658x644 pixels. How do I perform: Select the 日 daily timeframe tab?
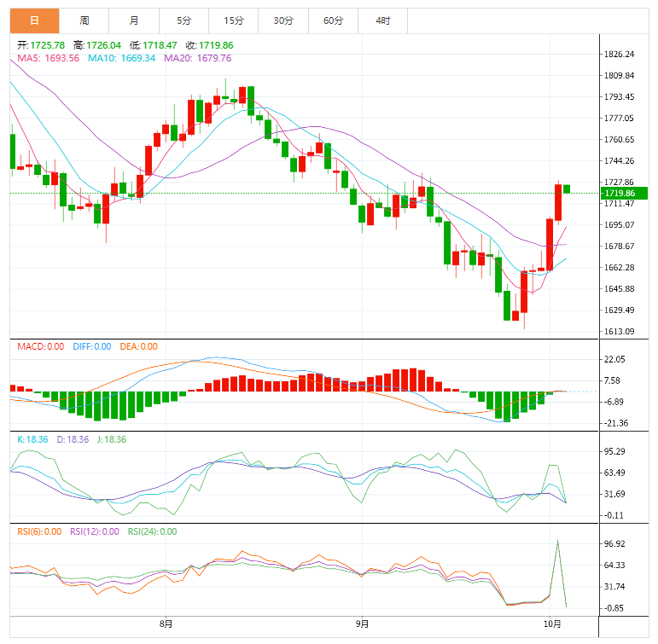(x=34, y=20)
